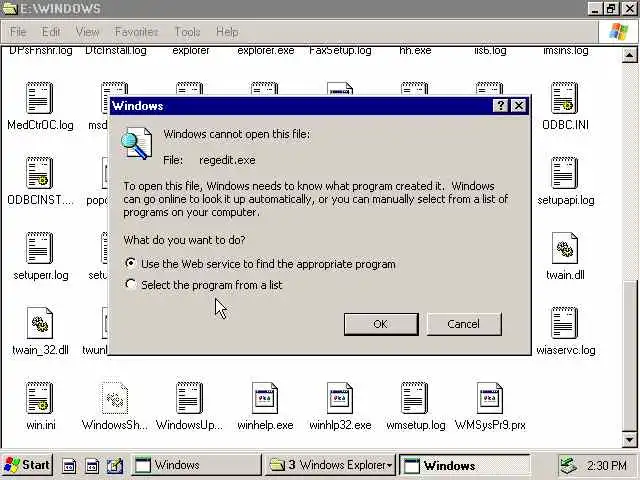
Task: Choose 'Use the Web service' radio option
Action: point(131,263)
